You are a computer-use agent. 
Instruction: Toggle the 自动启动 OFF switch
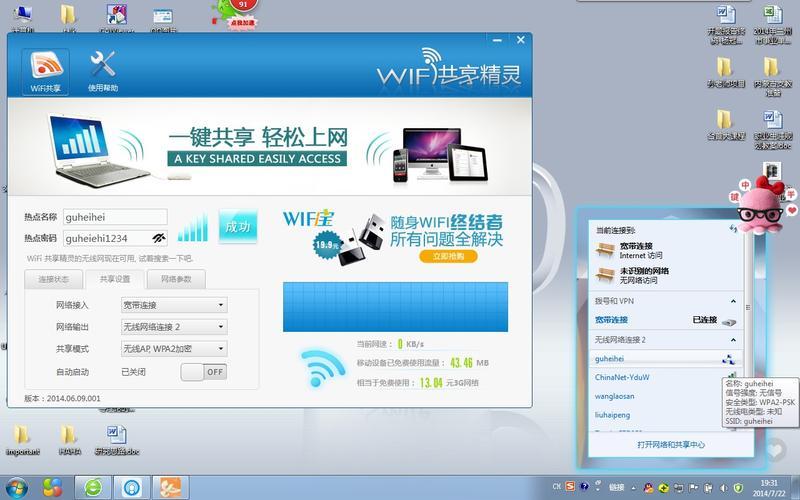click(x=204, y=372)
